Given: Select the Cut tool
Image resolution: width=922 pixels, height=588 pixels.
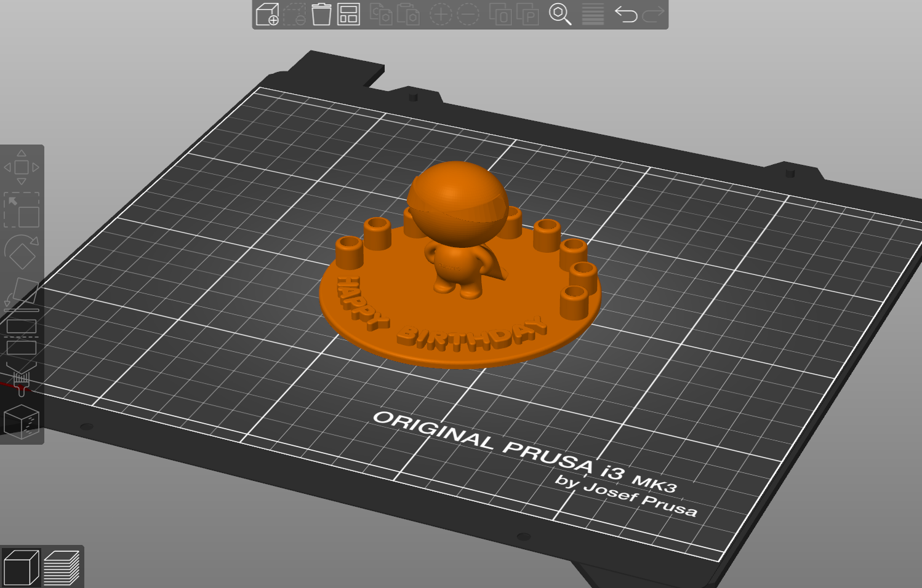Looking at the screenshot, I should (x=22, y=336).
